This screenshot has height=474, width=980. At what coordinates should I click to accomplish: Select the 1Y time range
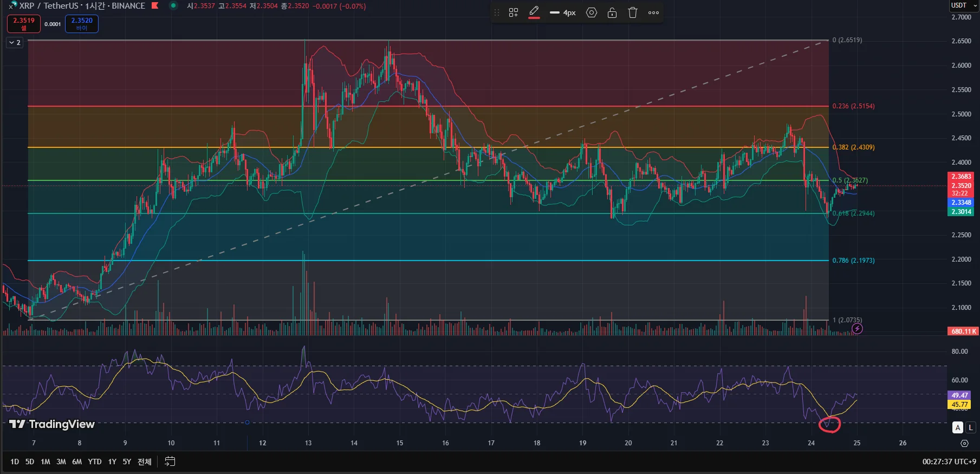pyautogui.click(x=112, y=462)
